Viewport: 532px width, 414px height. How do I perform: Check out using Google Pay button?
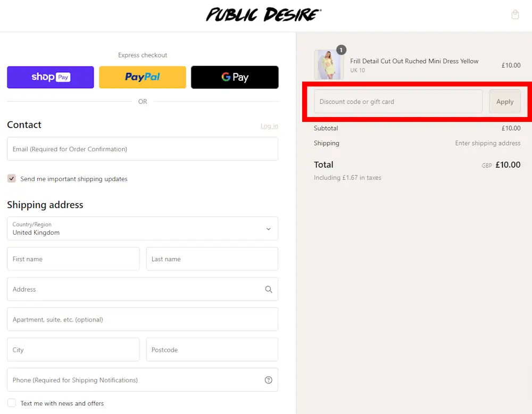pos(235,77)
